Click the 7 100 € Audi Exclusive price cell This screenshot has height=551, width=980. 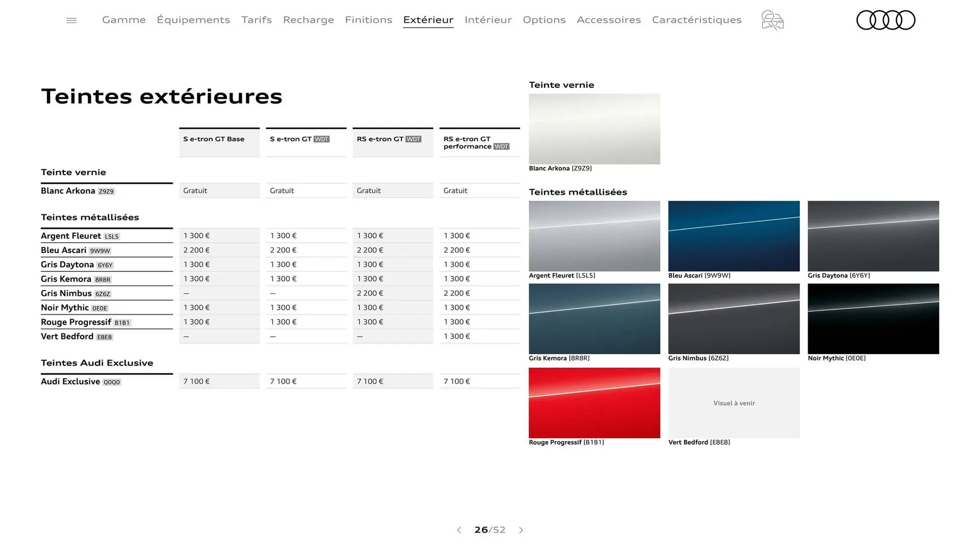tap(219, 381)
